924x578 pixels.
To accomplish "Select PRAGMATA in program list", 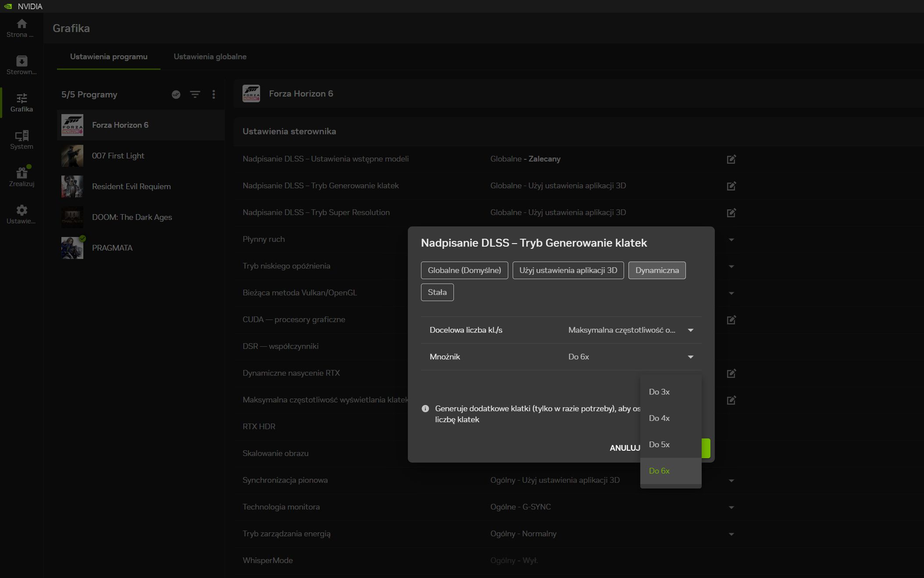I will click(x=141, y=248).
